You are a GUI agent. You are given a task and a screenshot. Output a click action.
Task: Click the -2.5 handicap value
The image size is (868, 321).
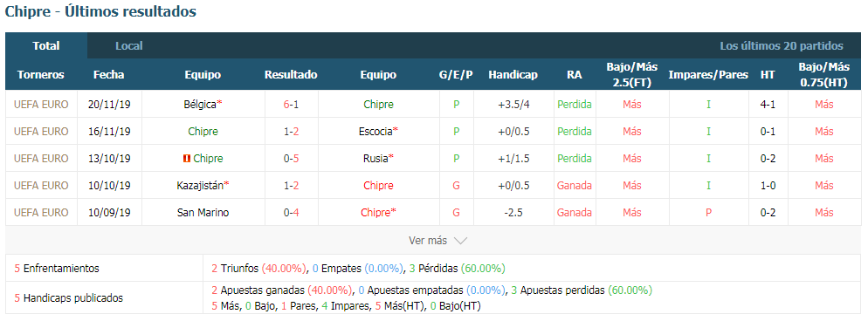513,213
